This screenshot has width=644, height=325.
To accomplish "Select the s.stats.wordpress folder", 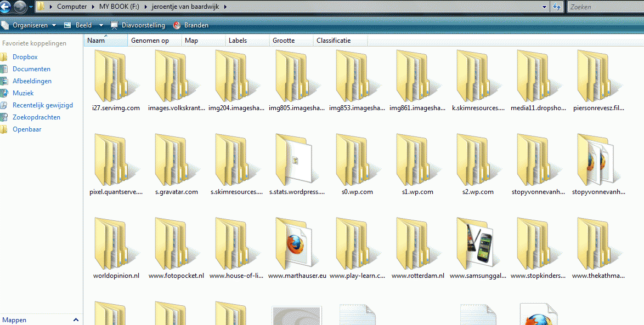I will 297,164.
